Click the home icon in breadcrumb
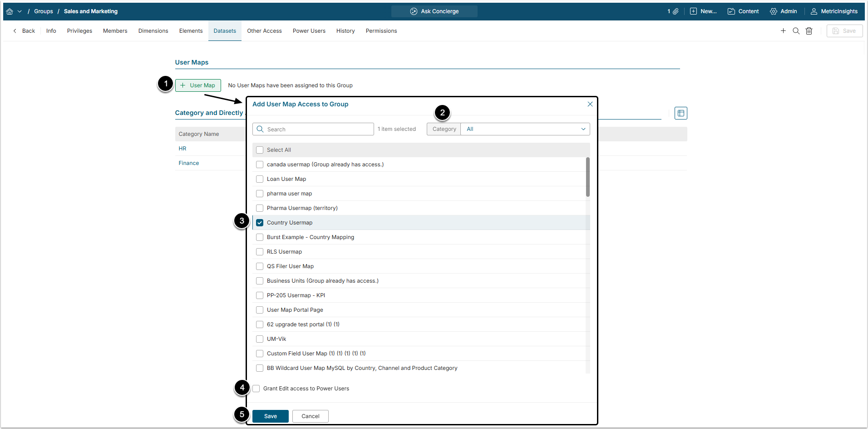868x429 pixels. pos(10,11)
